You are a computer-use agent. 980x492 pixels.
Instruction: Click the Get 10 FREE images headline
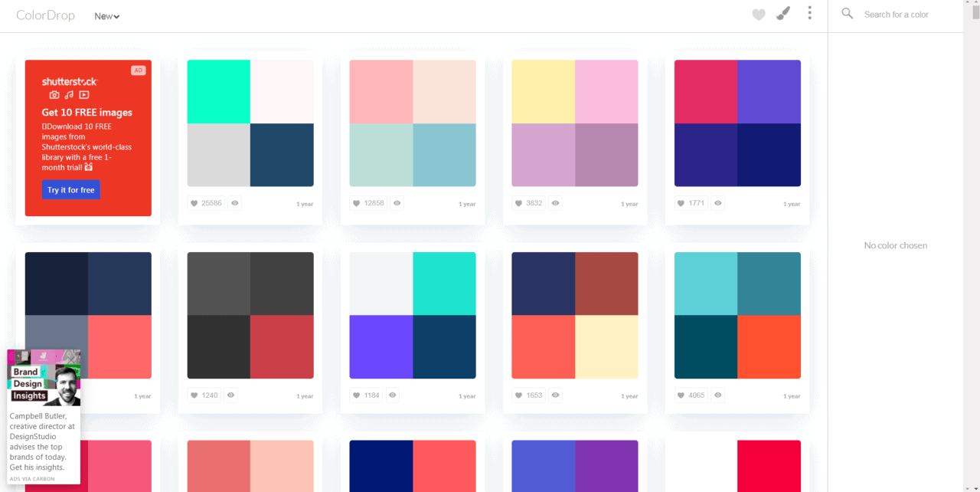87,112
